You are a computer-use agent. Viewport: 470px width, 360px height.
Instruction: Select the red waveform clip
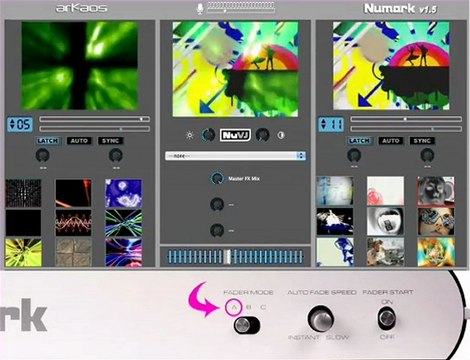pos(73,223)
